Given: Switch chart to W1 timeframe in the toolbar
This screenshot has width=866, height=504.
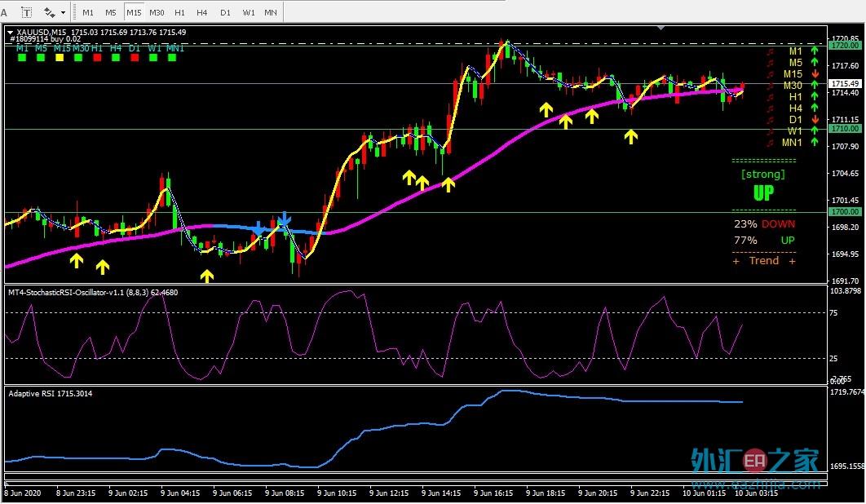Looking at the screenshot, I should pyautogui.click(x=249, y=12).
